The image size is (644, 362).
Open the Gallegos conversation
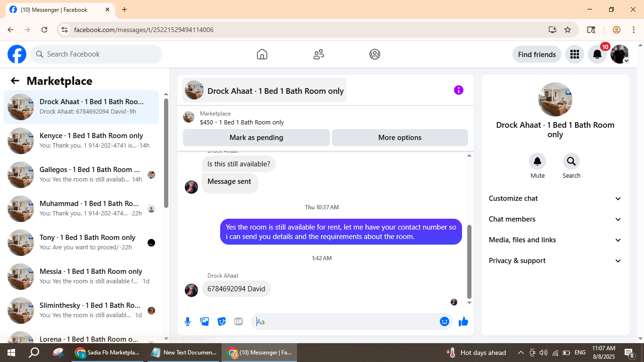[x=81, y=175]
